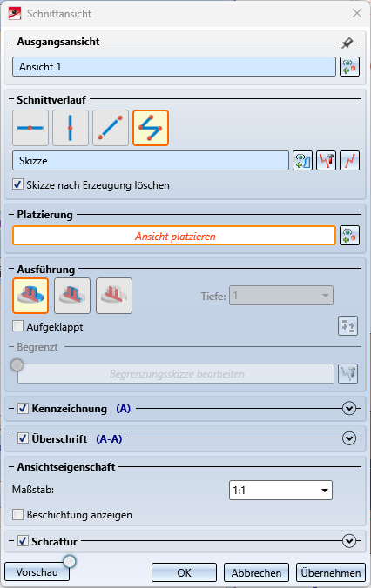Click the pin icon in Ausgangsansicht header
The height and width of the screenshot is (588, 371).
click(347, 43)
